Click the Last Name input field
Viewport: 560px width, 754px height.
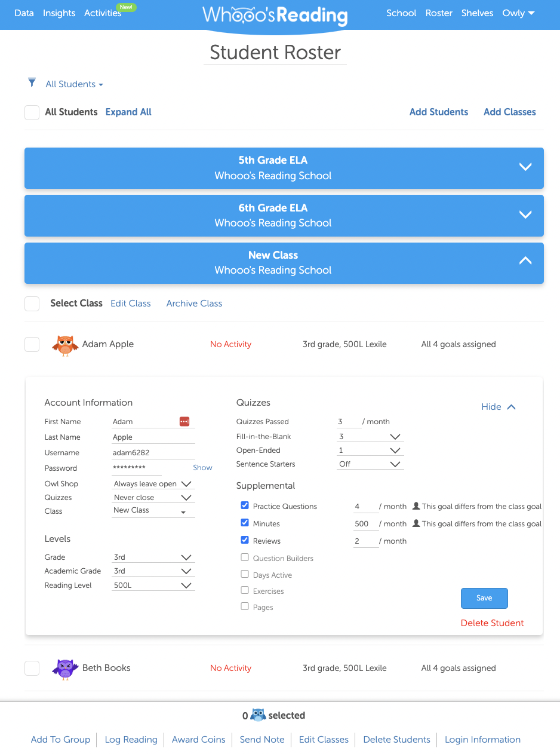pyautogui.click(x=153, y=437)
